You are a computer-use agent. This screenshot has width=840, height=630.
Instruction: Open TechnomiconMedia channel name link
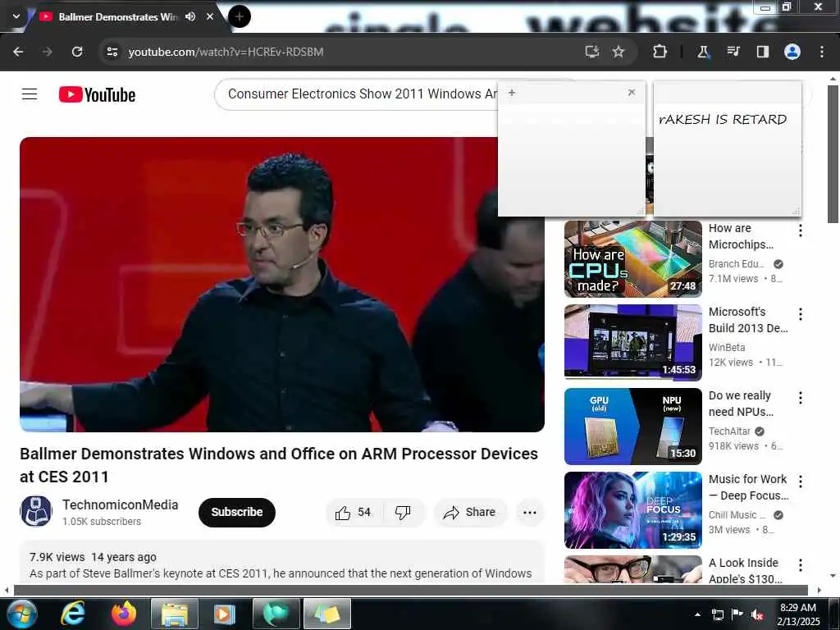[x=120, y=504]
